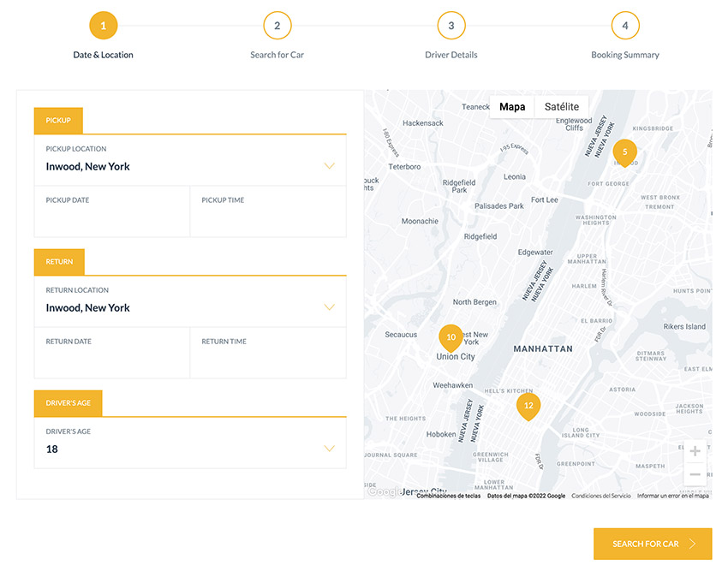Select the Mapa view tab
The width and height of the screenshot is (728, 571).
(512, 106)
